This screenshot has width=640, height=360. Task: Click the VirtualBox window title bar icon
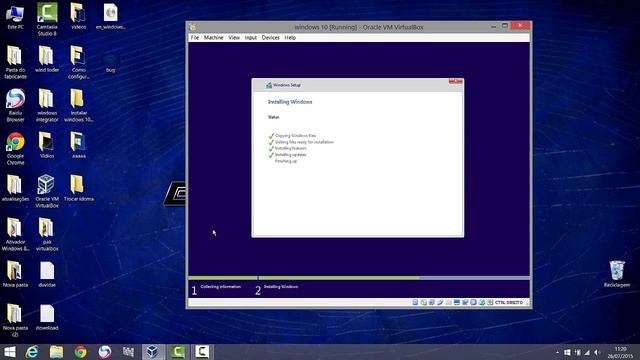point(192,27)
